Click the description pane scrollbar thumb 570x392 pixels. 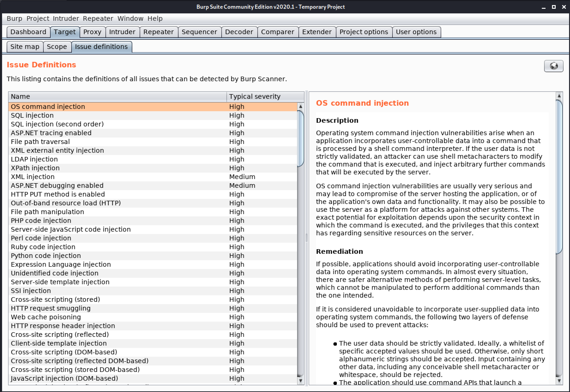tap(559, 177)
